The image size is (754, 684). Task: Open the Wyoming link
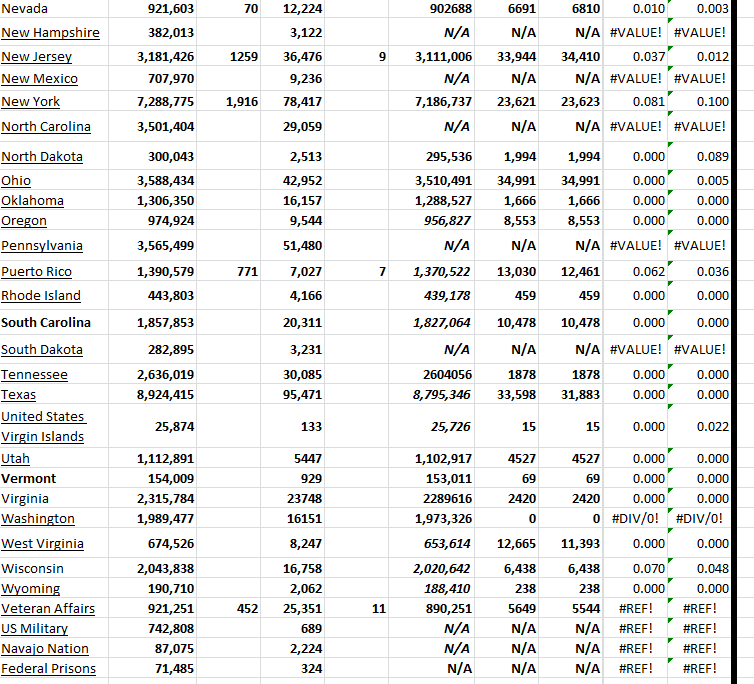pos(30,589)
